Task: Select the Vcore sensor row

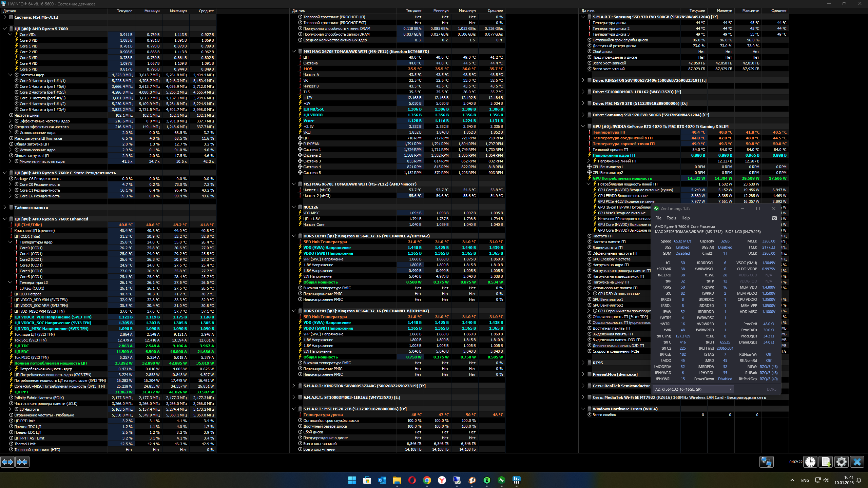Action: point(309,121)
